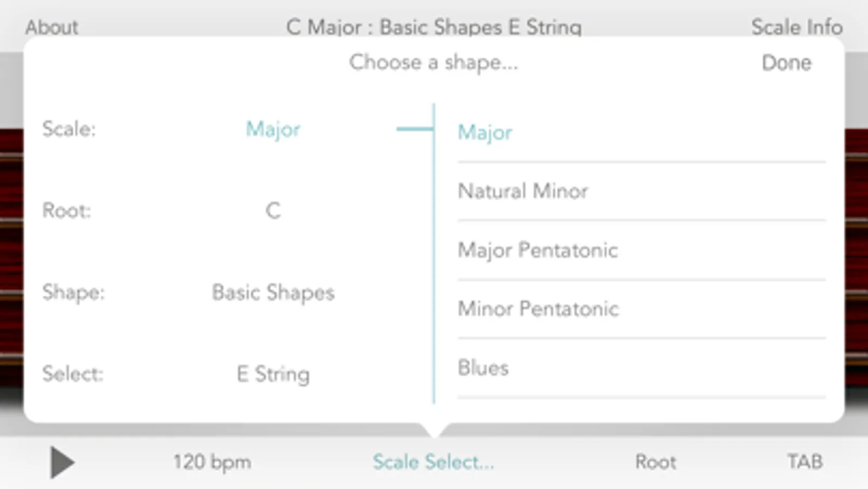This screenshot has width=868, height=489.
Task: Open the About page
Action: [52, 27]
